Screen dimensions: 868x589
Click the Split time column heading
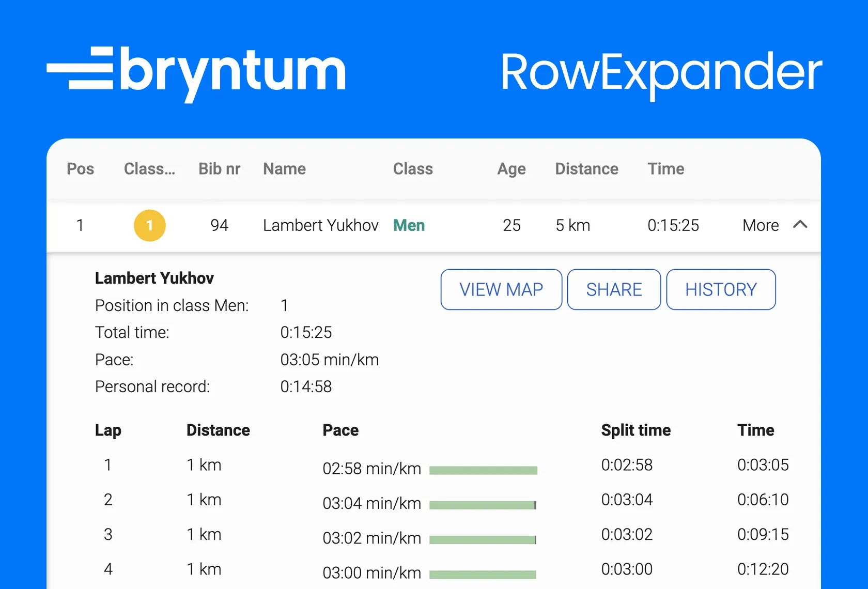coord(636,430)
